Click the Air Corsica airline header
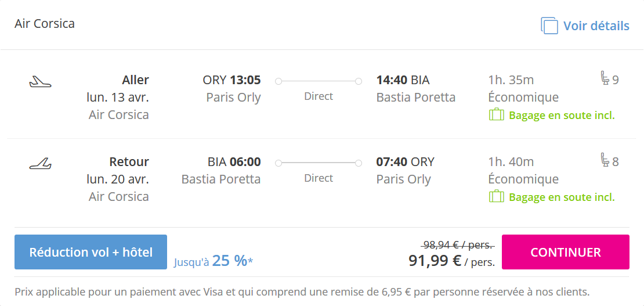 click(x=45, y=24)
